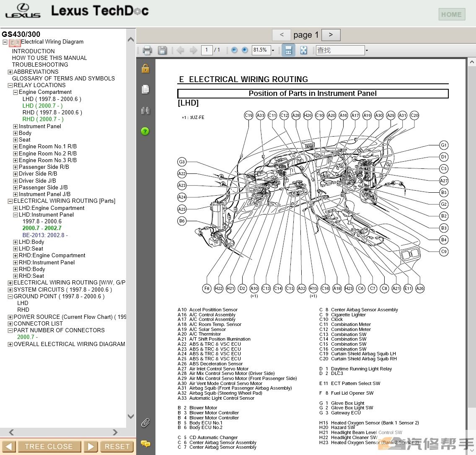Click the left arrow button beside TREE CLOSE

(8, 447)
